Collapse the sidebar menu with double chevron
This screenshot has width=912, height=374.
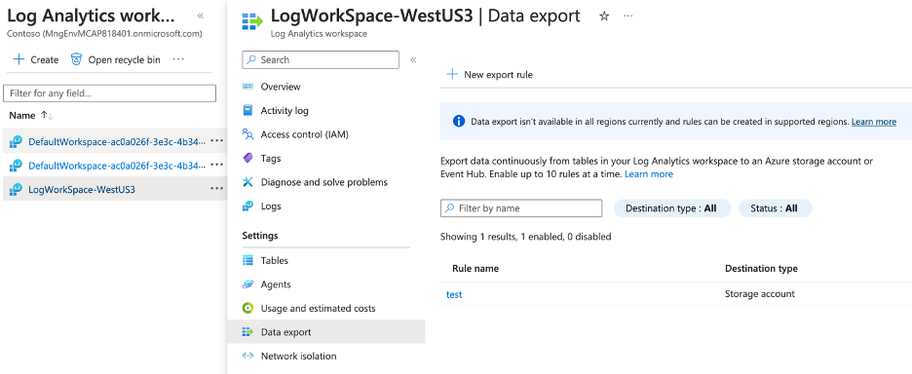click(x=413, y=59)
